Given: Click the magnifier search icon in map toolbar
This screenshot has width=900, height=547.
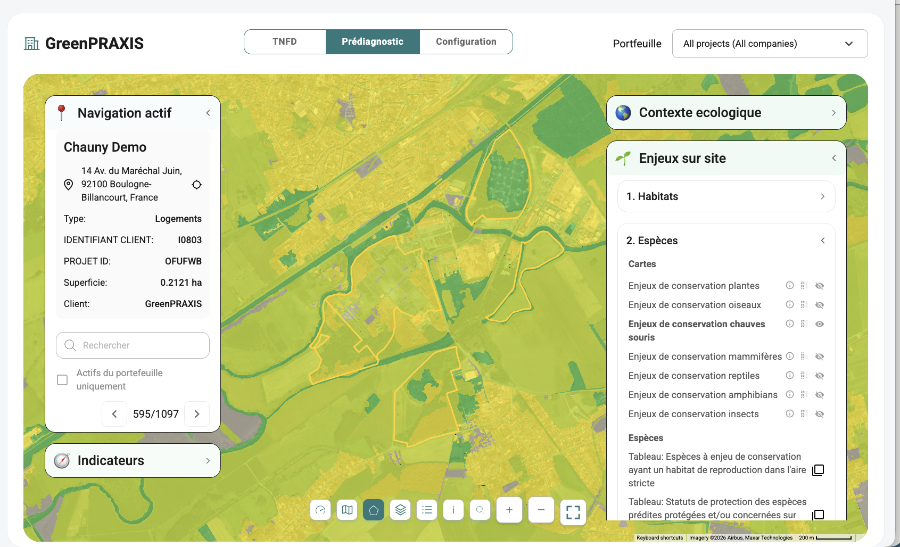Looking at the screenshot, I should pyautogui.click(x=480, y=510).
